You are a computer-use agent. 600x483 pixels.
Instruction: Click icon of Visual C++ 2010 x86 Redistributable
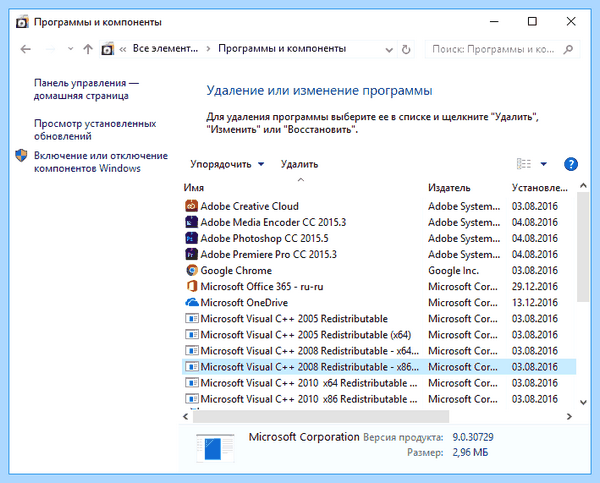191,399
